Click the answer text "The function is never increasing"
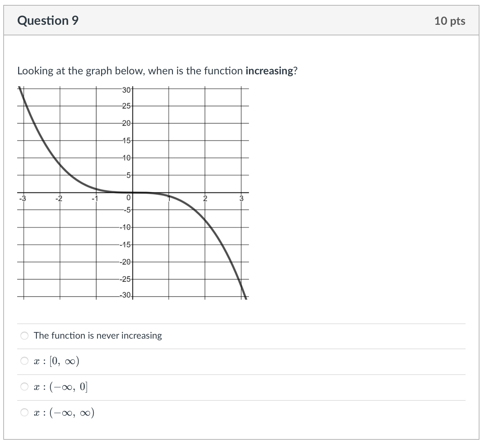The image size is (488, 448). (x=97, y=336)
